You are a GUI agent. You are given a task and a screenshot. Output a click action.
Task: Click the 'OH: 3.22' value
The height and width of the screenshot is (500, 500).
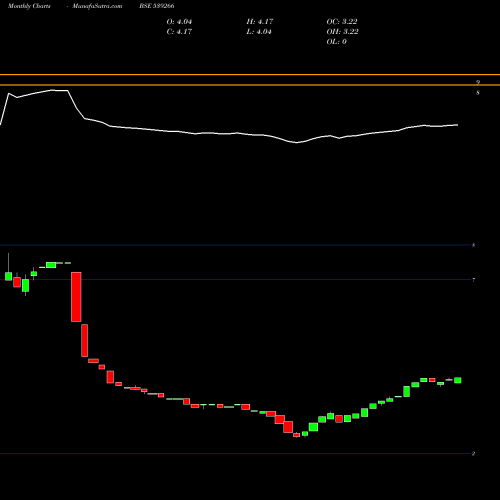[343, 32]
